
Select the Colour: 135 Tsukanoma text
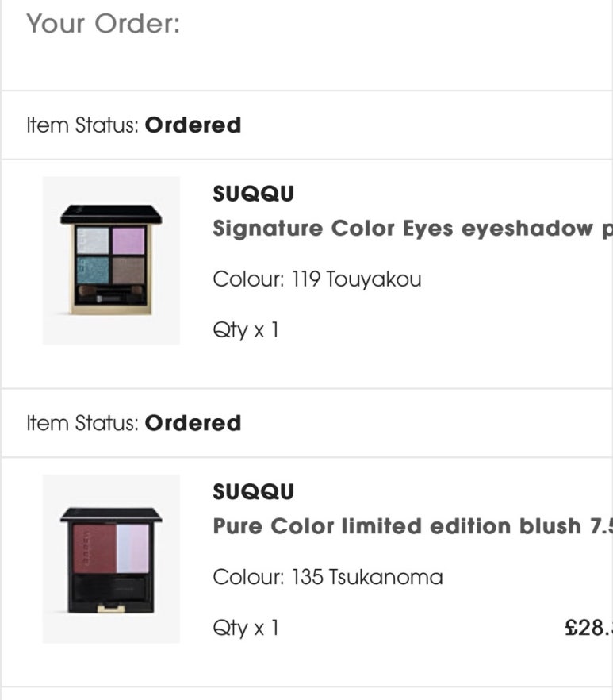[x=328, y=577]
